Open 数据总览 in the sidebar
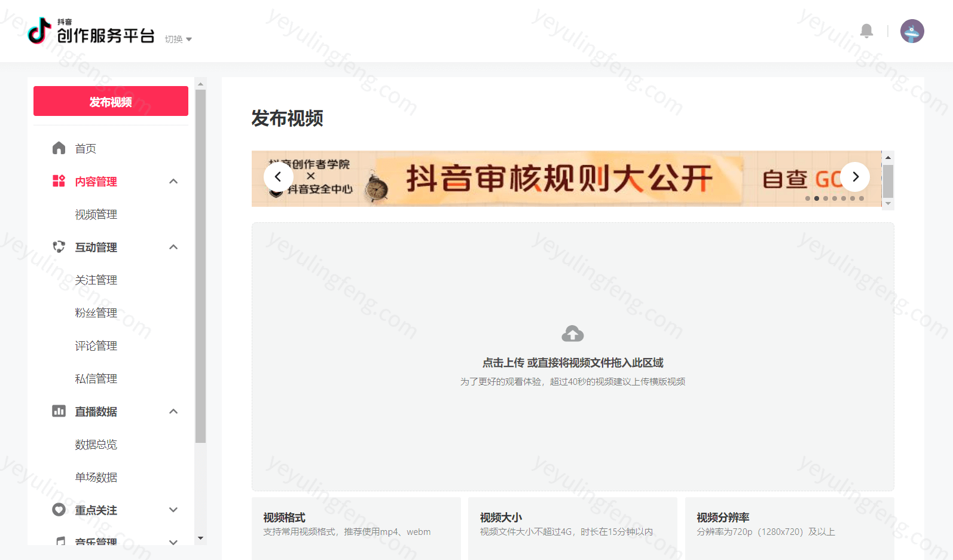953x560 pixels. [x=96, y=444]
